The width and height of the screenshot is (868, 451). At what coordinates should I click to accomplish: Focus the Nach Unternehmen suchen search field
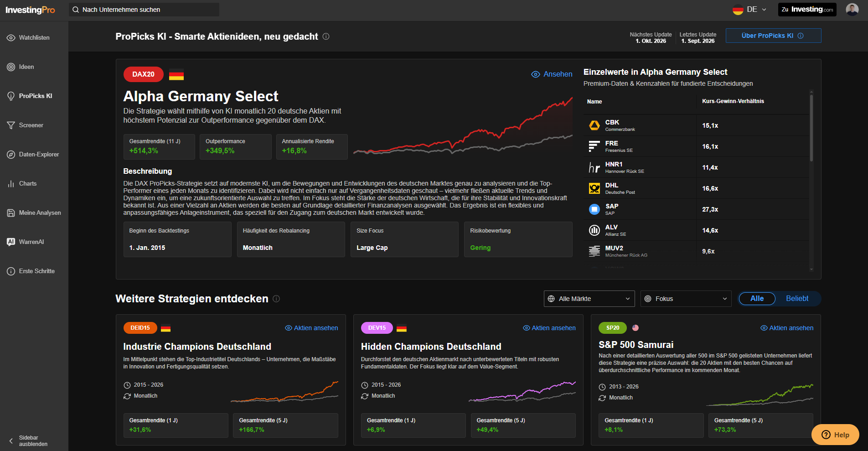144,10
